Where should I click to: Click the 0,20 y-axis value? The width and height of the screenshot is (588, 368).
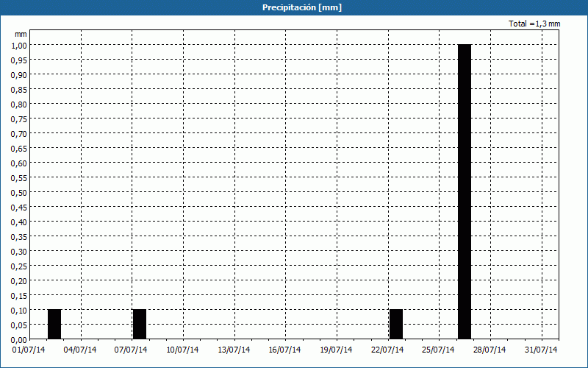pos(19,280)
